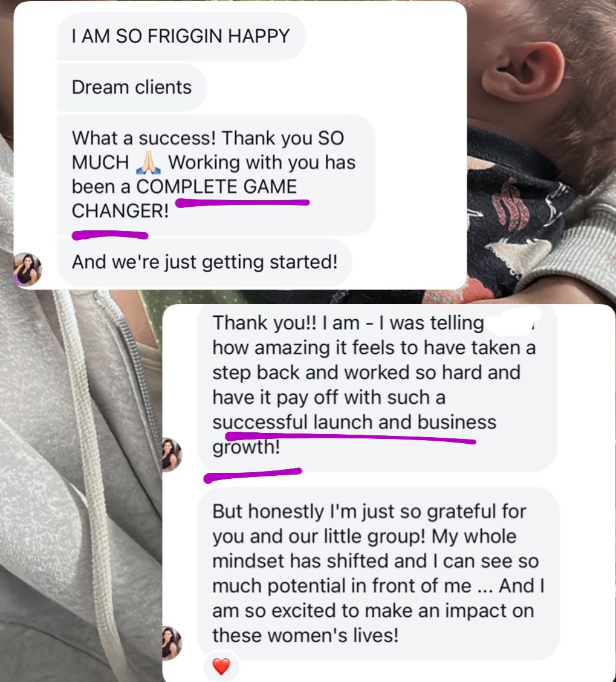Click the red heart reaction

221,666
